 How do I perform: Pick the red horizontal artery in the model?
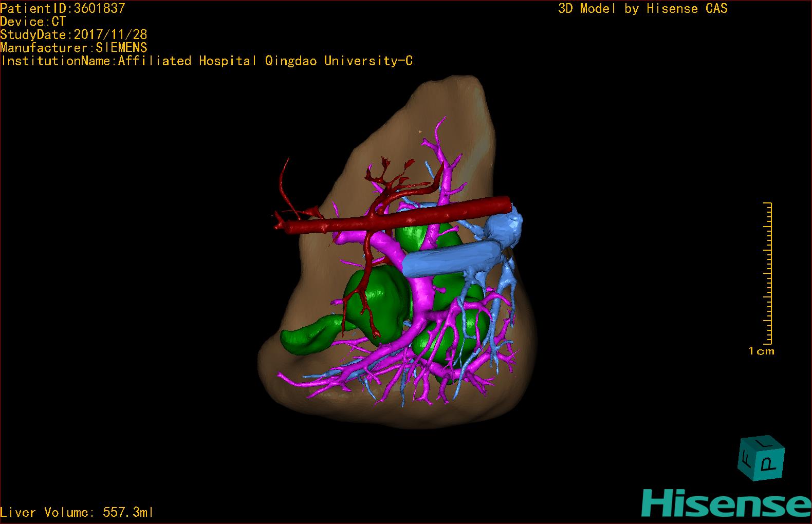pyautogui.click(x=398, y=217)
